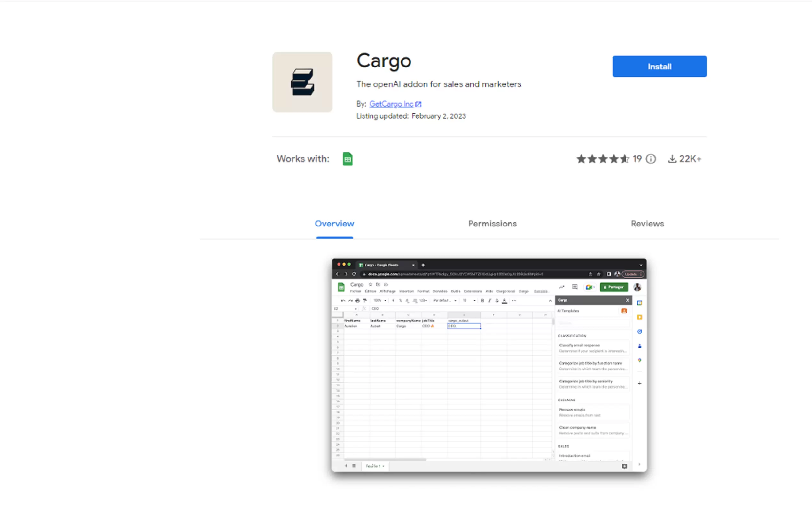812x508 pixels.
Task: Open the Reviews tab
Action: point(647,224)
